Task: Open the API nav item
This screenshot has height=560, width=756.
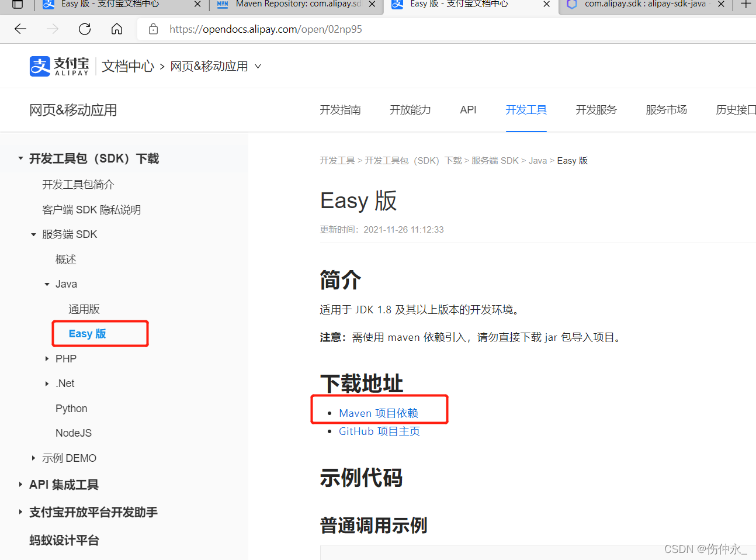Action: pyautogui.click(x=468, y=110)
